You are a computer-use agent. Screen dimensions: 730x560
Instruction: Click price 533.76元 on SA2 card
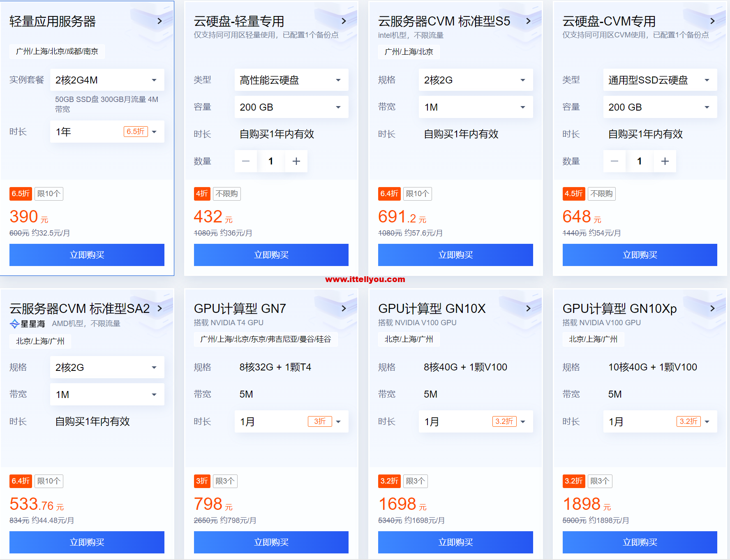click(x=37, y=504)
